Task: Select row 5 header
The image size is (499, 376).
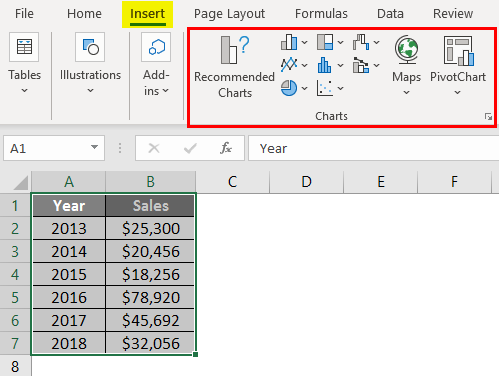Action: coord(15,297)
